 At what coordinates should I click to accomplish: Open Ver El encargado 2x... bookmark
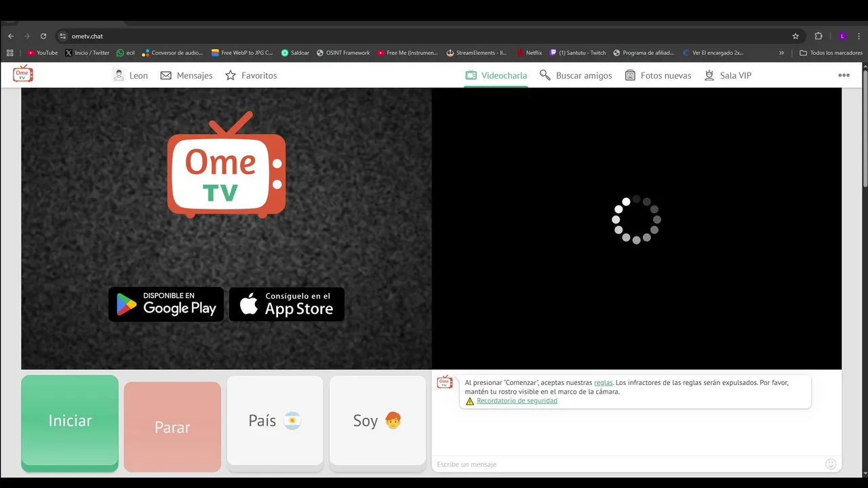point(713,52)
